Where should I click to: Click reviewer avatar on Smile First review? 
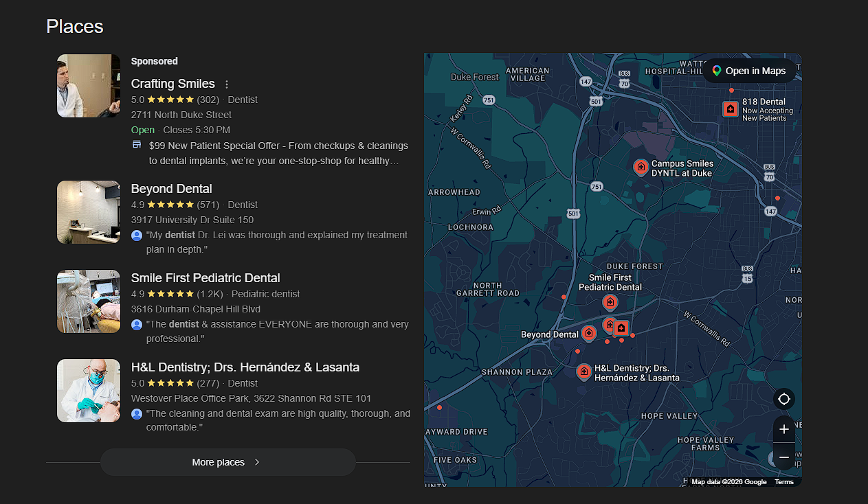137,324
